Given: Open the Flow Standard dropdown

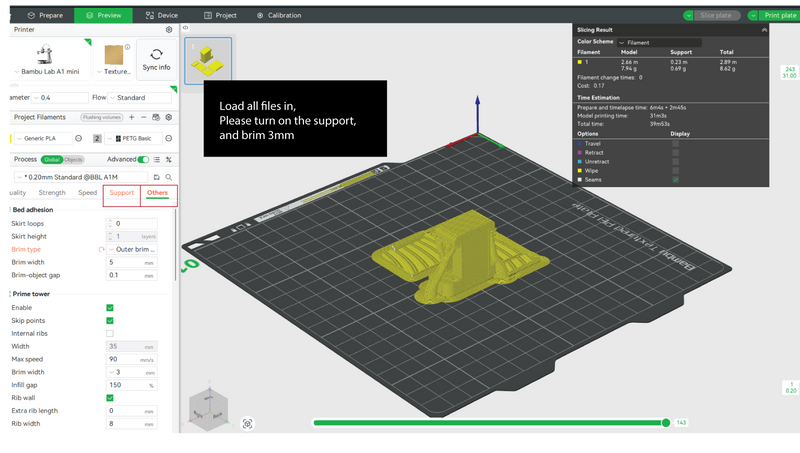Looking at the screenshot, I should point(140,97).
